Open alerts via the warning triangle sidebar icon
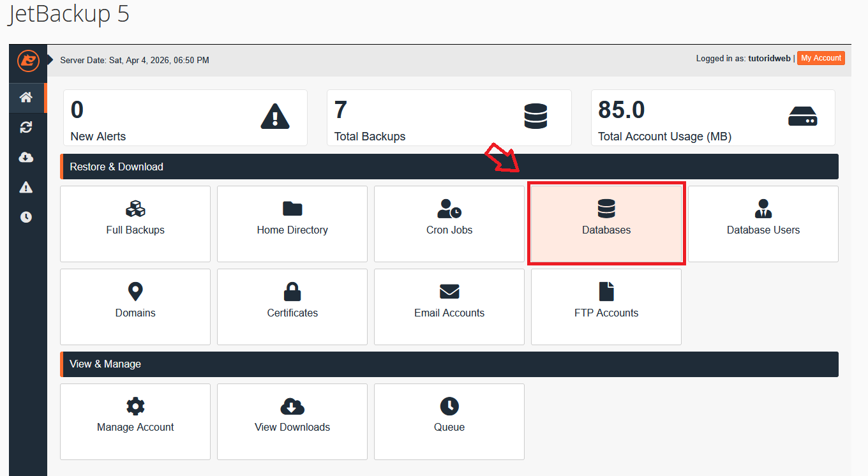The image size is (868, 476). click(x=26, y=186)
